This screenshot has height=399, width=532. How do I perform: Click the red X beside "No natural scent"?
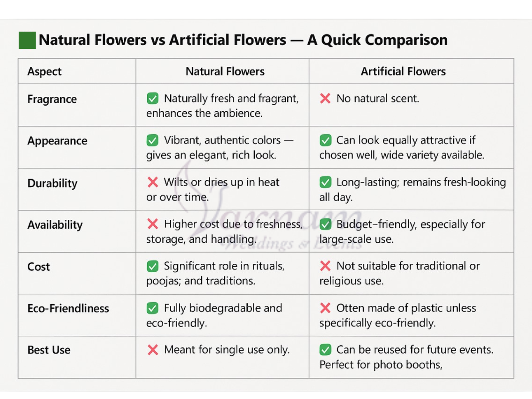pyautogui.click(x=325, y=98)
